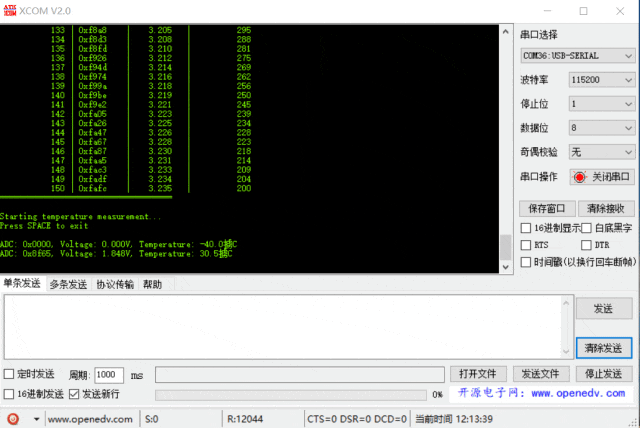Screen dimensions: 640x428
Task: Click the line 'Press SPACE to exit'
Action: pos(44,226)
